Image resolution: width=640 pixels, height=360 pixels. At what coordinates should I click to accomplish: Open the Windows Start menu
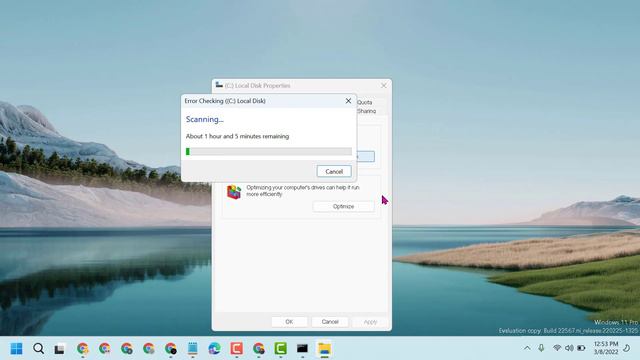16,349
